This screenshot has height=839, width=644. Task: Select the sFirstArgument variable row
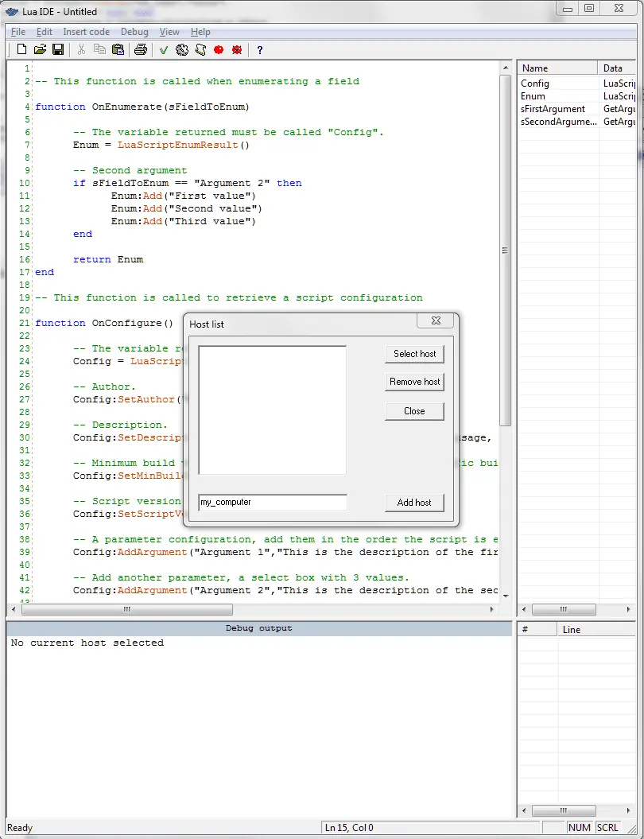(577, 109)
